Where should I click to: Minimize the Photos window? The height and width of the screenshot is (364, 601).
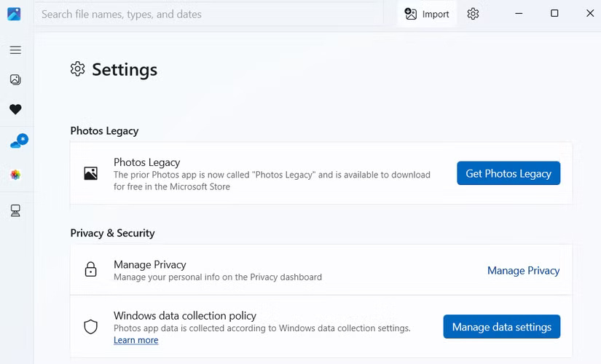click(x=519, y=14)
